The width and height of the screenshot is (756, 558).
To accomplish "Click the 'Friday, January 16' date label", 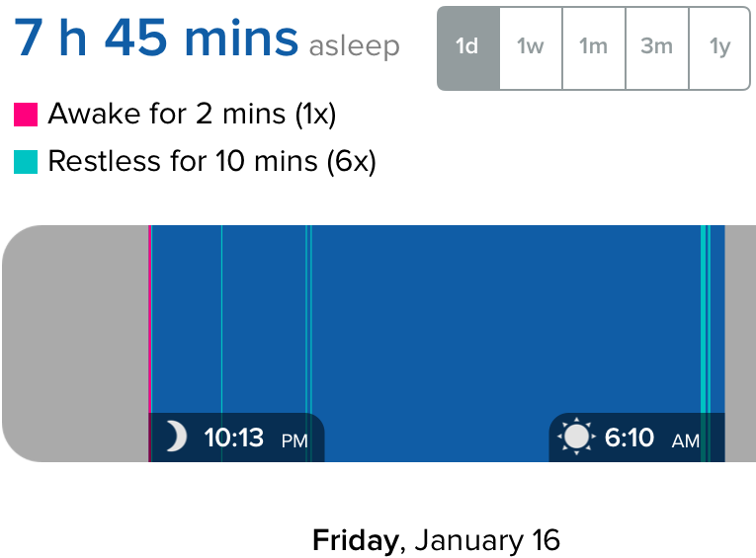I will pyautogui.click(x=436, y=540).
